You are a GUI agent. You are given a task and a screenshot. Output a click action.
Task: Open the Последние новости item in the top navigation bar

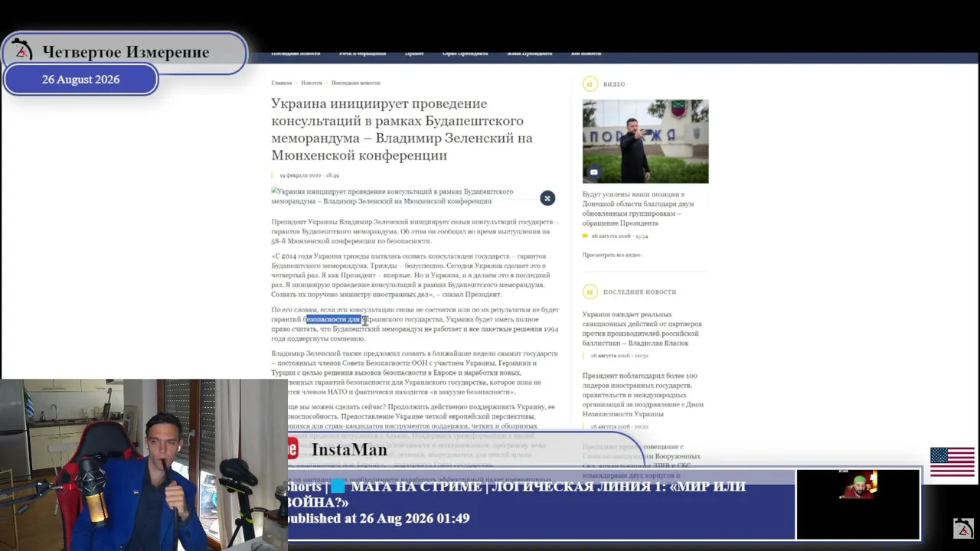pos(296,54)
